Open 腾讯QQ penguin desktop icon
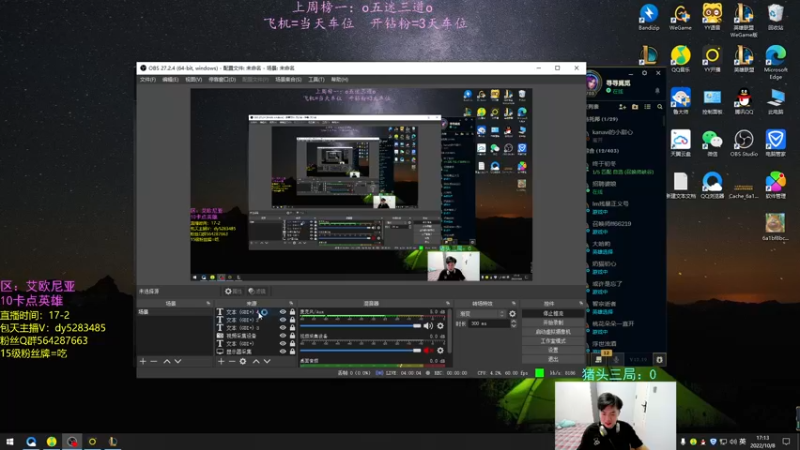 743,101
